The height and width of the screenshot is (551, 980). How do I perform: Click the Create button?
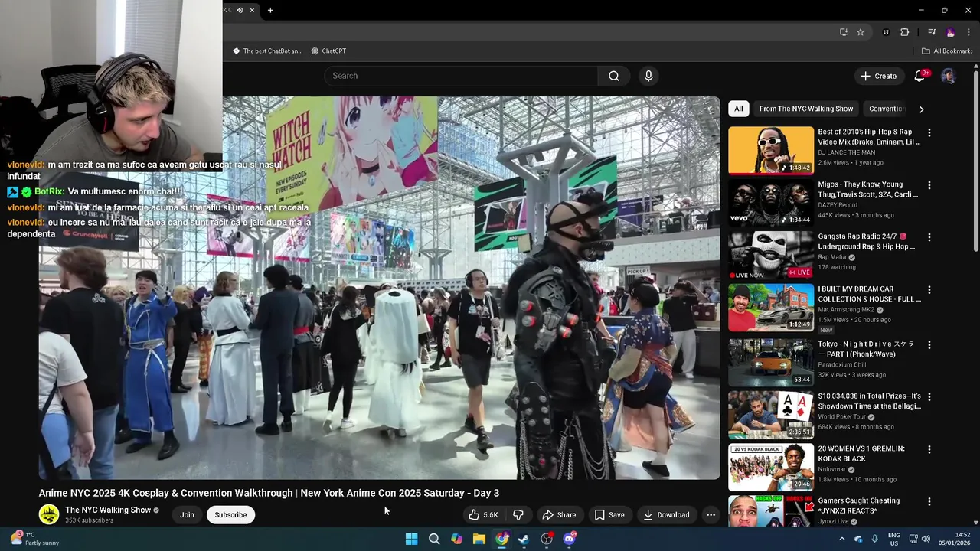point(878,76)
